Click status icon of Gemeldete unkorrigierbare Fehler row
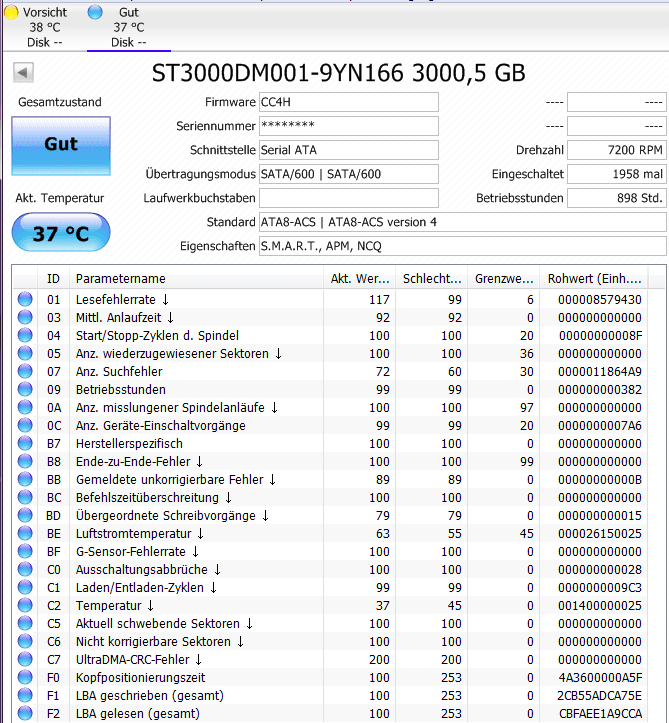The height and width of the screenshot is (723, 669). [25, 479]
